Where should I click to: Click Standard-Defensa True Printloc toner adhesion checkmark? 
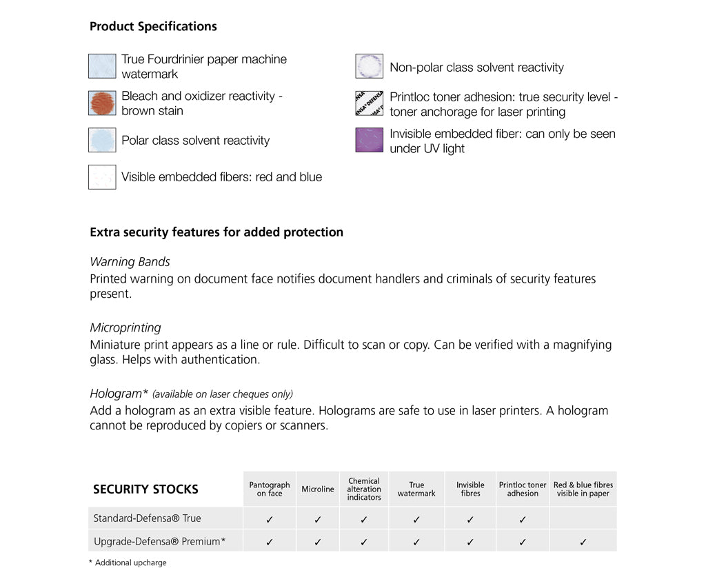click(523, 520)
